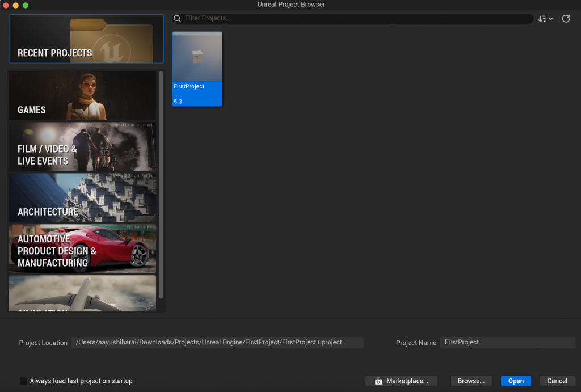581x392 pixels.
Task: Click the refresh projects icon
Action: point(566,19)
